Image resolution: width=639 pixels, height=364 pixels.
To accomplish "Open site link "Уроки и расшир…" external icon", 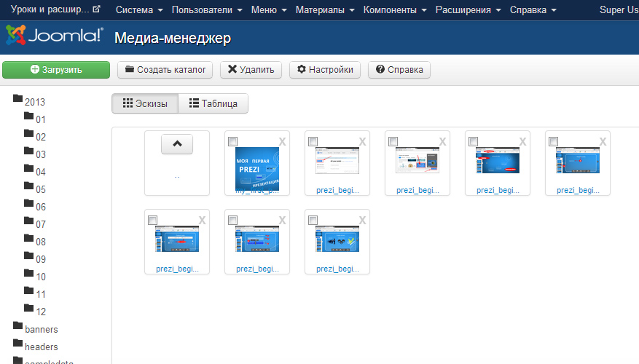I will 96,10.
